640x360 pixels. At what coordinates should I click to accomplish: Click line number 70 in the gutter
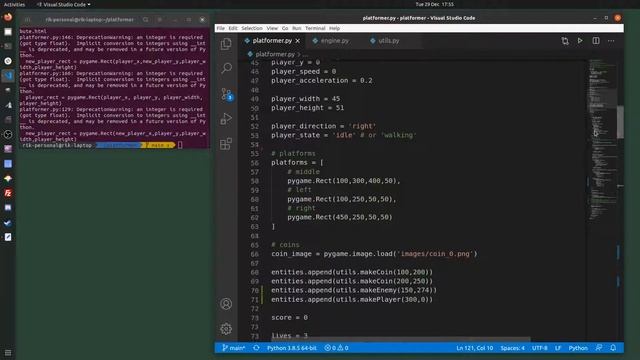coord(255,290)
